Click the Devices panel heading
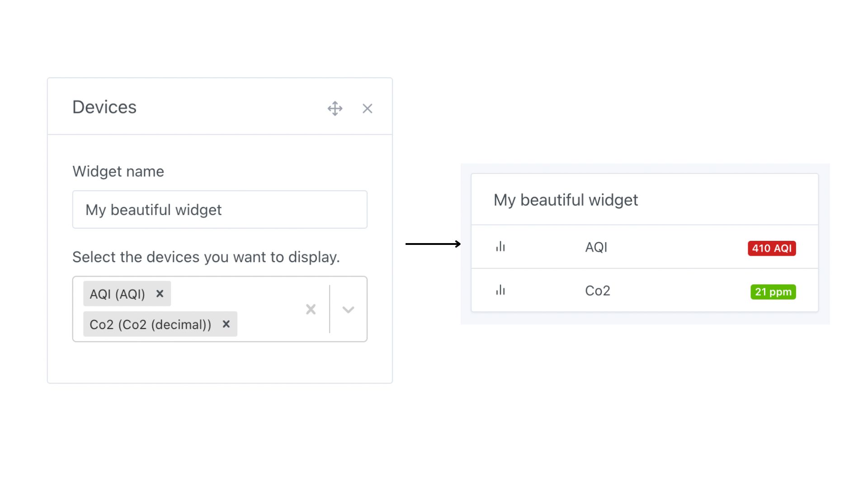Screen dimensions: 868x488 coord(104,107)
